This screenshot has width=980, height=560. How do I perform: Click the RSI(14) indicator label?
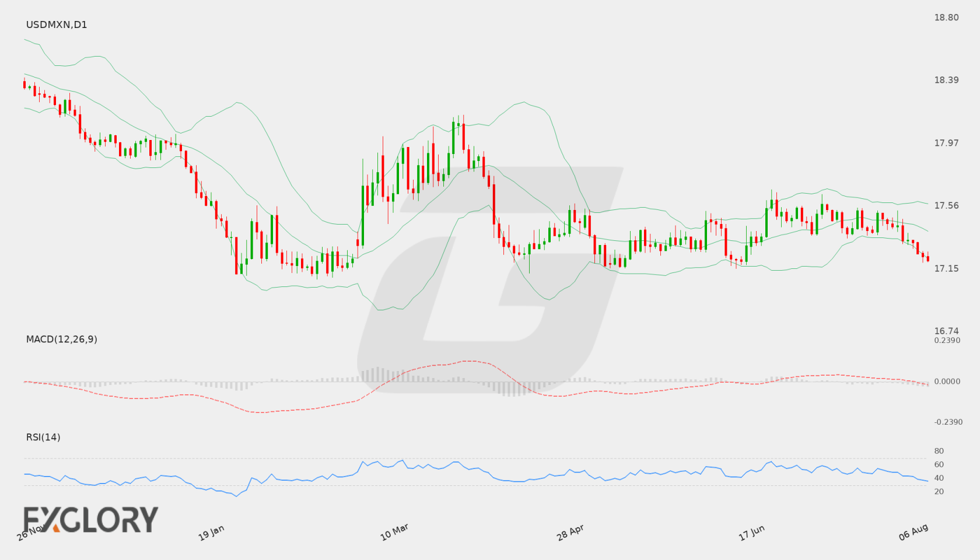43,437
